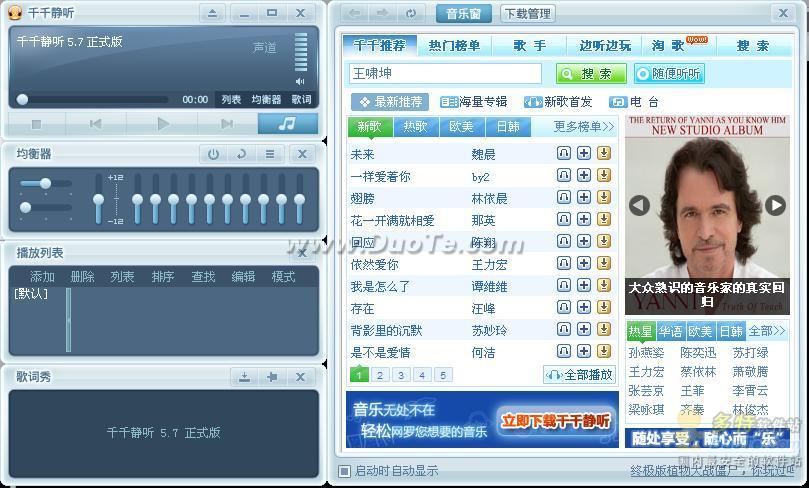Listen to song 未来 headphone icon
Screen dimensions: 809x488
(x=564, y=153)
